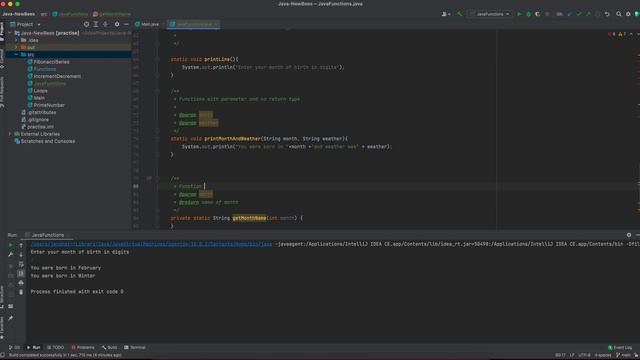Rerun JavaFunctions in Run panel
This screenshot has width=640, height=360.
(x=11, y=245)
